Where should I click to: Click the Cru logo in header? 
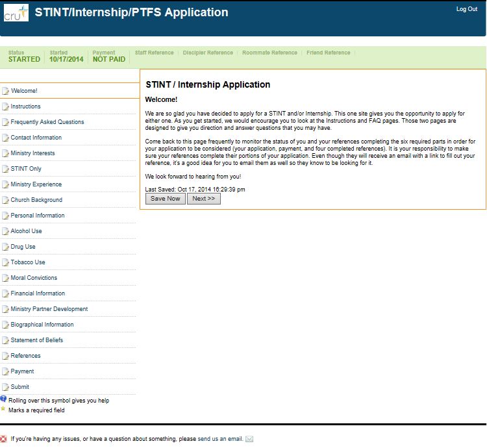[16, 13]
